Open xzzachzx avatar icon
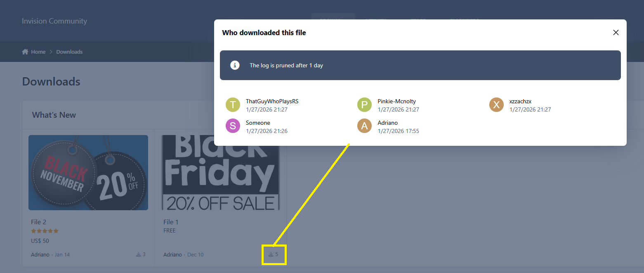Viewport: 644px width, 273px height. [496, 104]
